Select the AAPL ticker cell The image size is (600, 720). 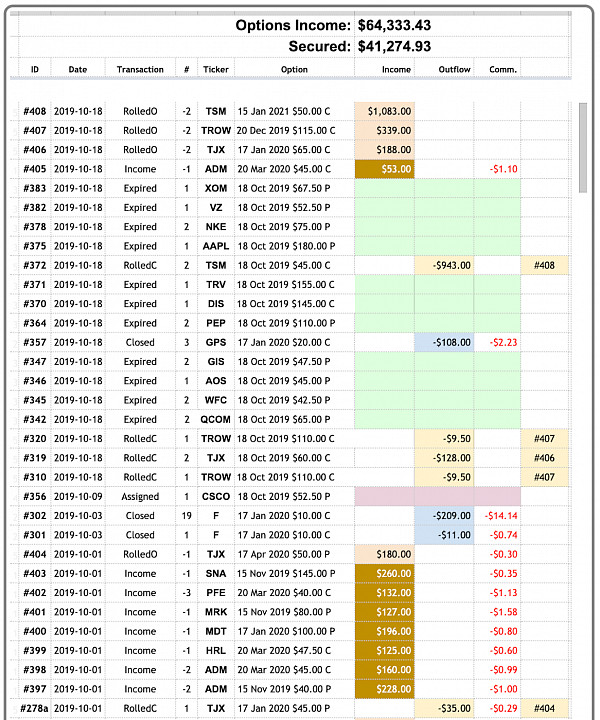[x=216, y=247]
